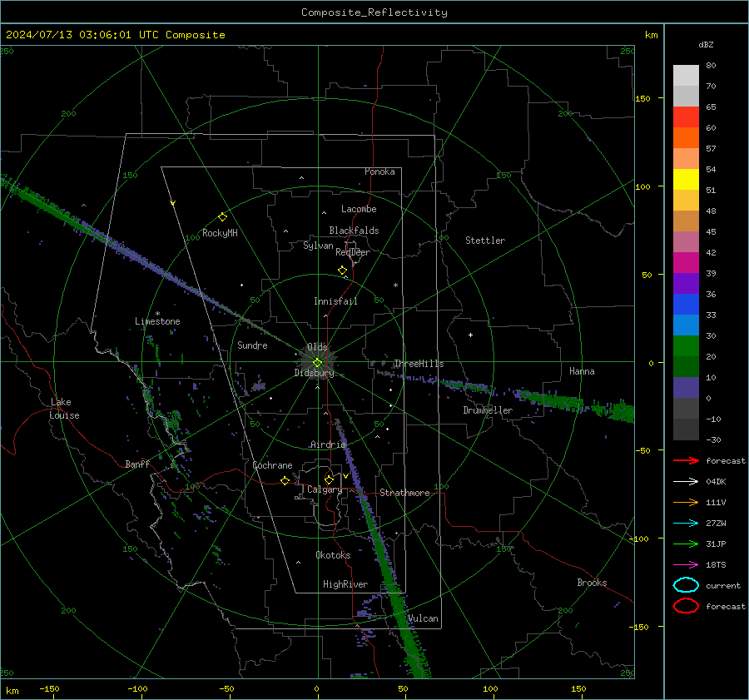Click the Lacombe town label
The height and width of the screenshot is (700, 749).
tap(359, 209)
